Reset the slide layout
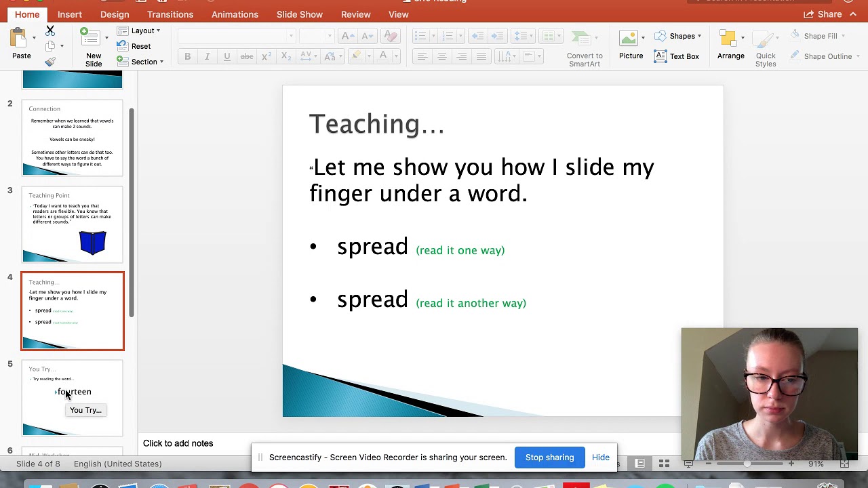The image size is (868, 488). [134, 46]
